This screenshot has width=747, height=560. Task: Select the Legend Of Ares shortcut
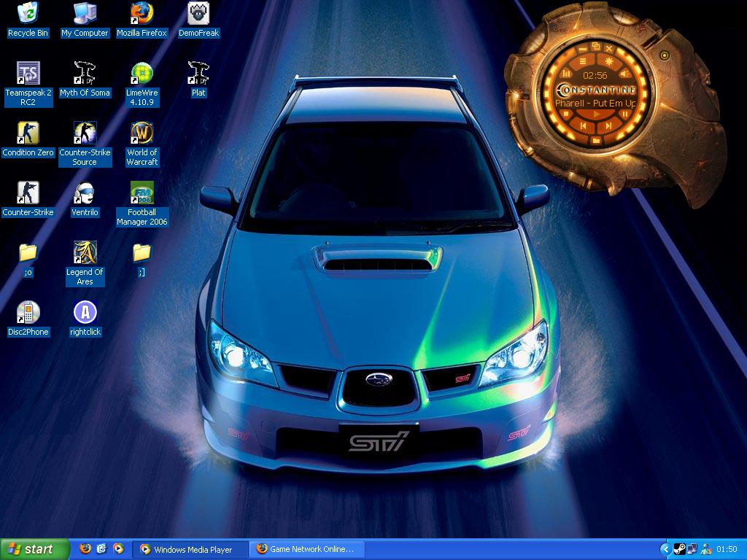85,253
